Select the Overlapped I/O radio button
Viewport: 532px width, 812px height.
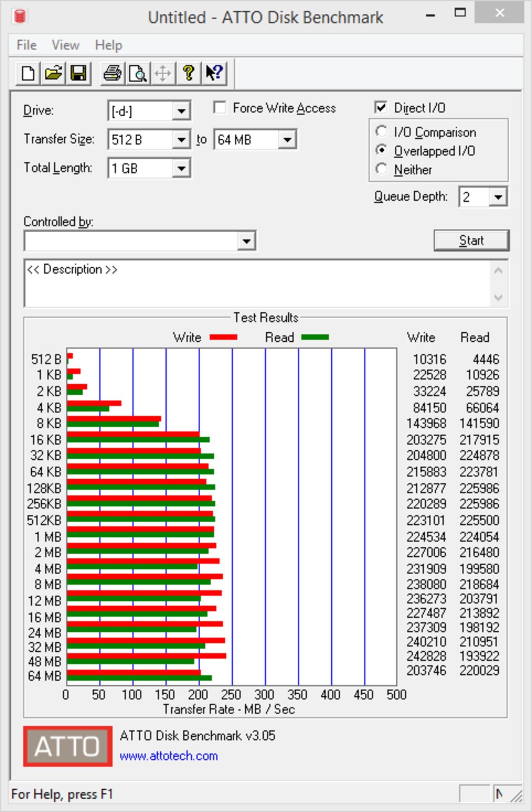381,150
